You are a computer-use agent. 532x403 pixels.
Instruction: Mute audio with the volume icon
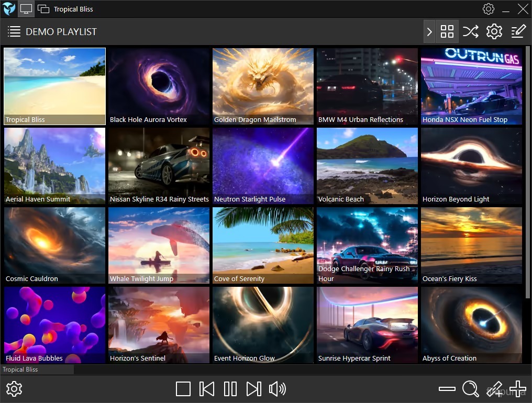278,389
